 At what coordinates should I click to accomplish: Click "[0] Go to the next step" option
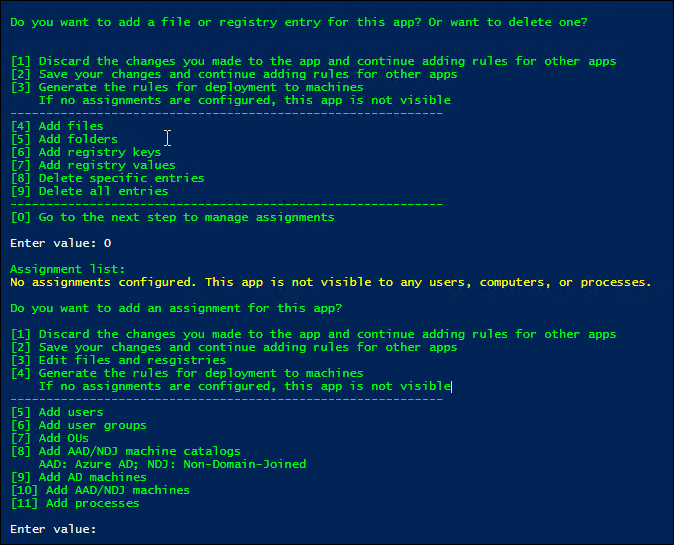(172, 217)
